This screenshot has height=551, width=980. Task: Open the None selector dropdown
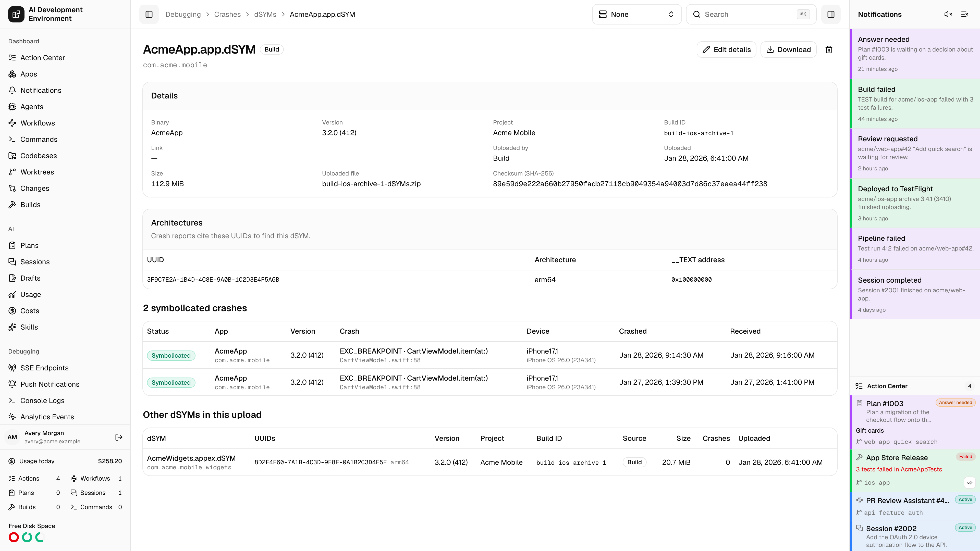pos(636,14)
